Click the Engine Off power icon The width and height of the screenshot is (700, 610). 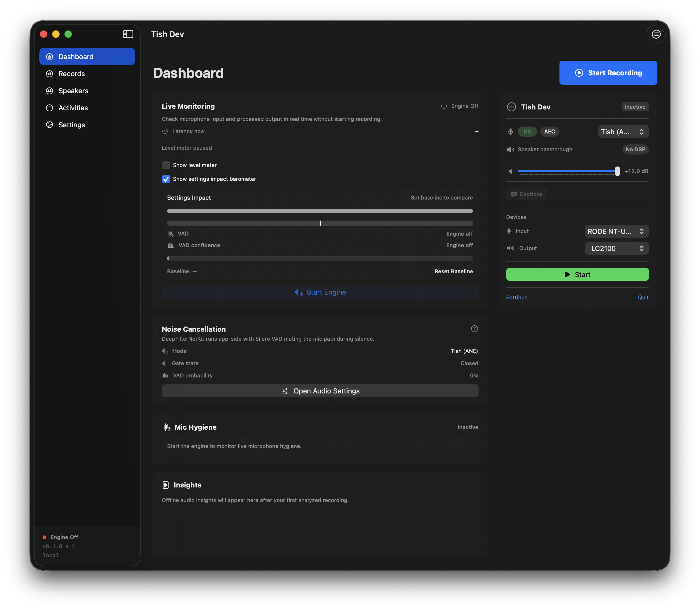coord(444,106)
